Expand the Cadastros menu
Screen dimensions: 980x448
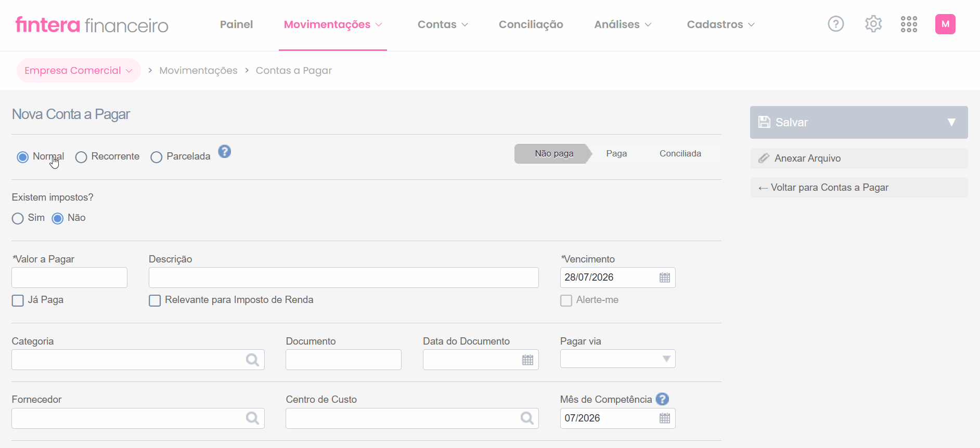(x=720, y=24)
